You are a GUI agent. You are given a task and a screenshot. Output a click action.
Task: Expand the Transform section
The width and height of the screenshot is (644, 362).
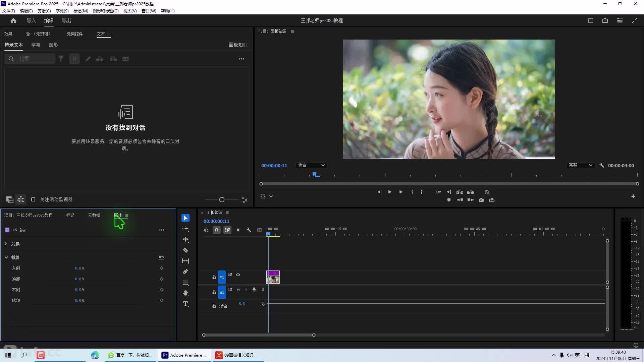click(x=6, y=244)
